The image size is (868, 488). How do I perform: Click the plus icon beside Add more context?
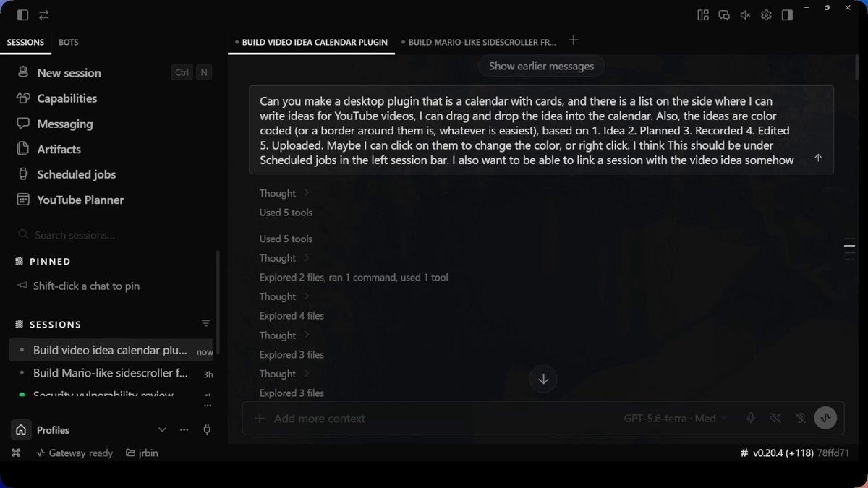tap(260, 418)
